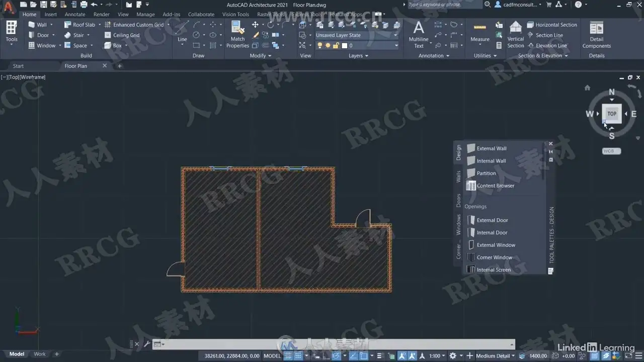Expand the Roof Slab dropdown arrow
The image size is (644, 362).
pyautogui.click(x=100, y=25)
